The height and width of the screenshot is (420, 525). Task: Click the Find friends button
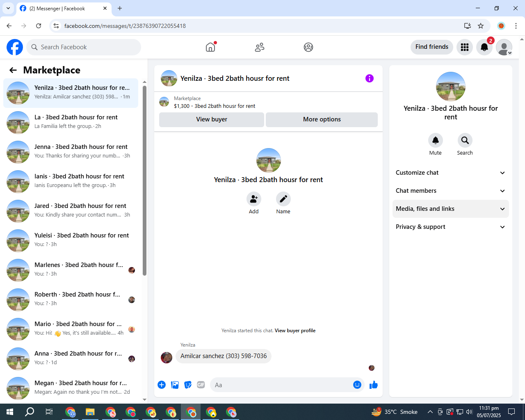[432, 47]
